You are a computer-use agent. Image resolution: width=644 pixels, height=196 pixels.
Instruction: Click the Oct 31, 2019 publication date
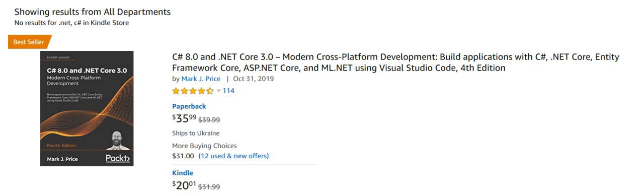tap(254, 79)
